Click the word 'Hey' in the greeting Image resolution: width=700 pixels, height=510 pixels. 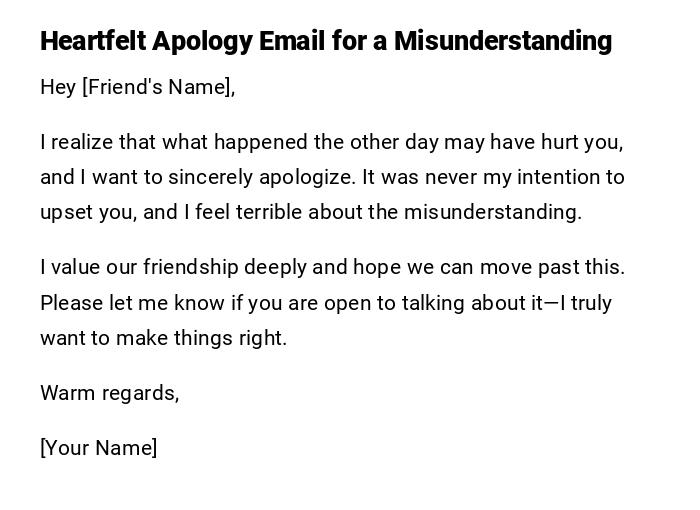58,87
